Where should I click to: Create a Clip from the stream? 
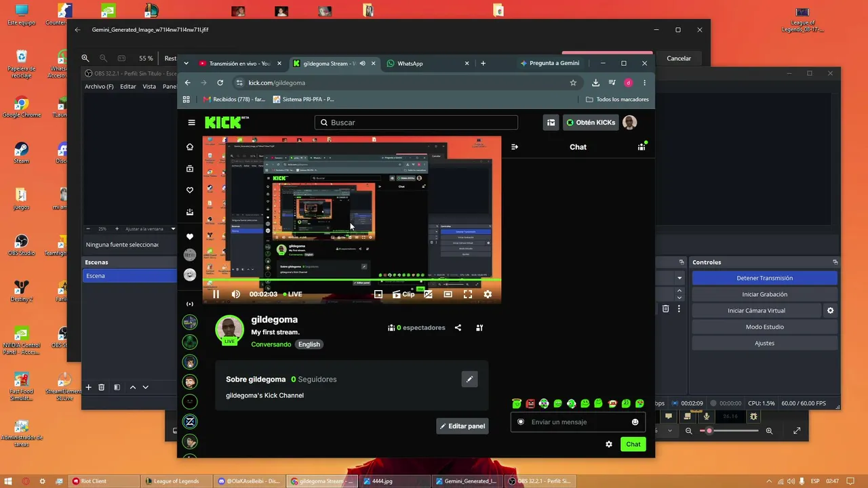(403, 294)
